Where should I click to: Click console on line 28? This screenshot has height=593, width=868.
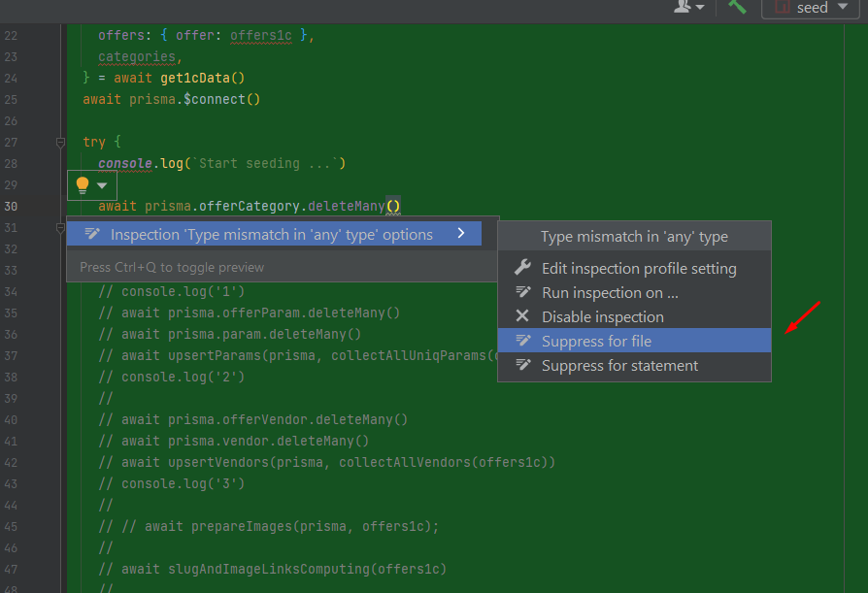(125, 164)
